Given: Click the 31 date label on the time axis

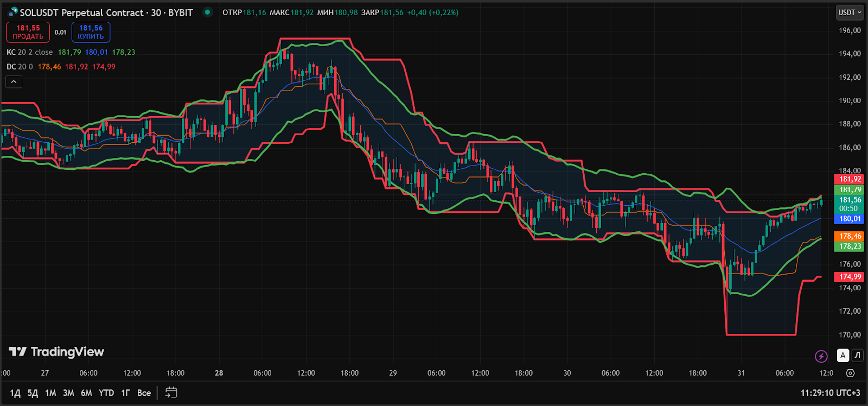Looking at the screenshot, I should [x=741, y=373].
